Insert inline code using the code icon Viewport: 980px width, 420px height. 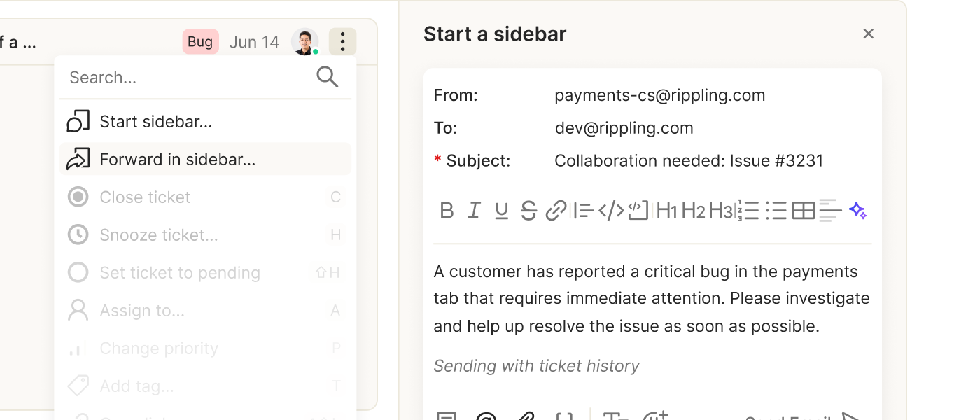pos(610,211)
